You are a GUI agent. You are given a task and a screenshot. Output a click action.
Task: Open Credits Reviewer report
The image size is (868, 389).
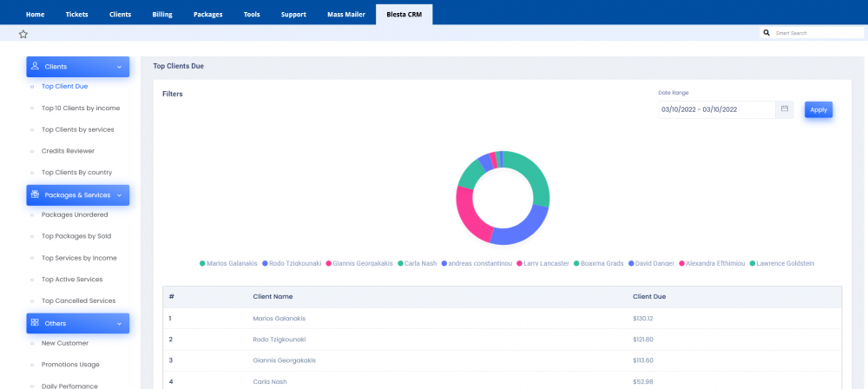tap(68, 151)
